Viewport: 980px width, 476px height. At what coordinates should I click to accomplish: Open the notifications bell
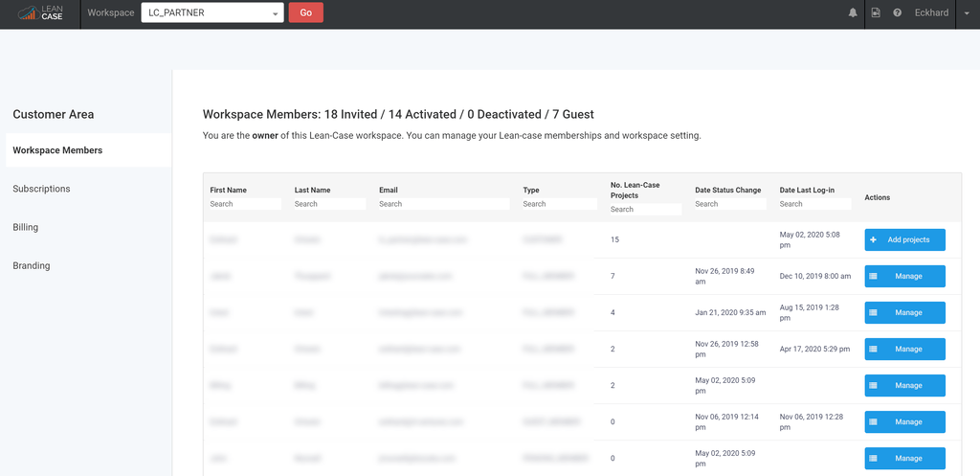pyautogui.click(x=853, y=13)
